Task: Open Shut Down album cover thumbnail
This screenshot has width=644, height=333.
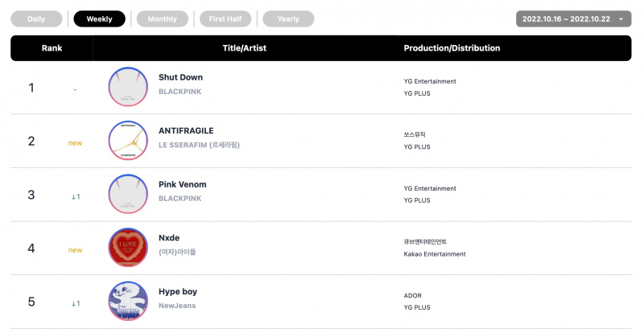Action: coord(128,87)
